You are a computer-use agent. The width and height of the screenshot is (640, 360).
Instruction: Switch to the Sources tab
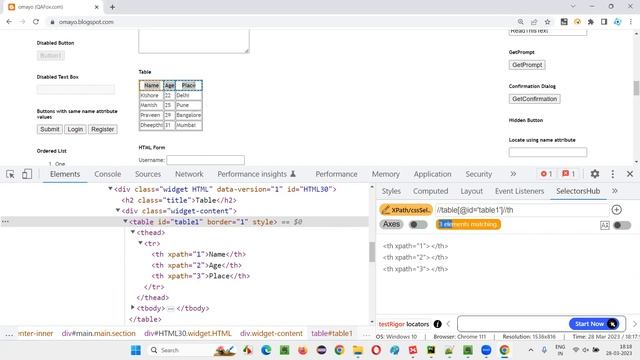click(x=148, y=174)
